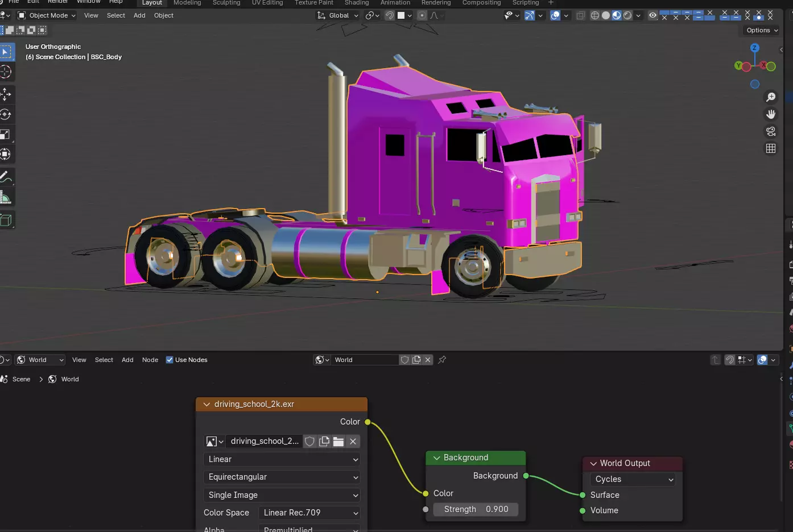Toggle the camera view icon
The width and height of the screenshot is (793, 532).
pyautogui.click(x=771, y=131)
